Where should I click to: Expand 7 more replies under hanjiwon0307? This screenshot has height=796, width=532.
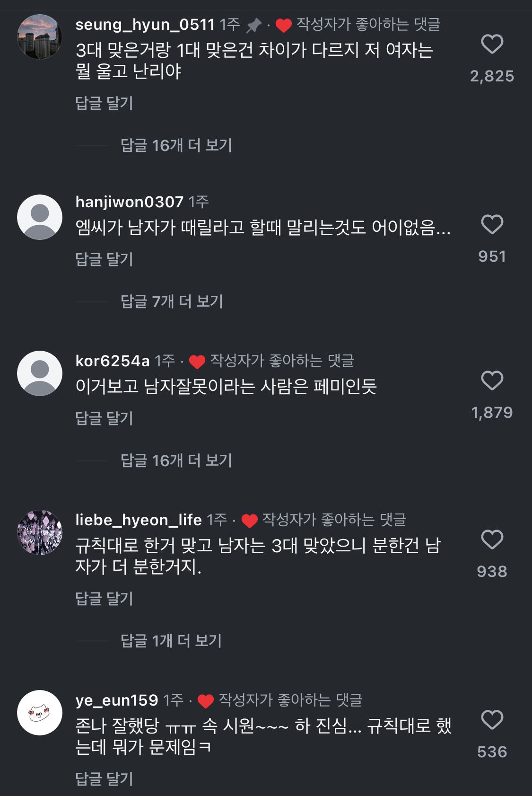coord(172,301)
